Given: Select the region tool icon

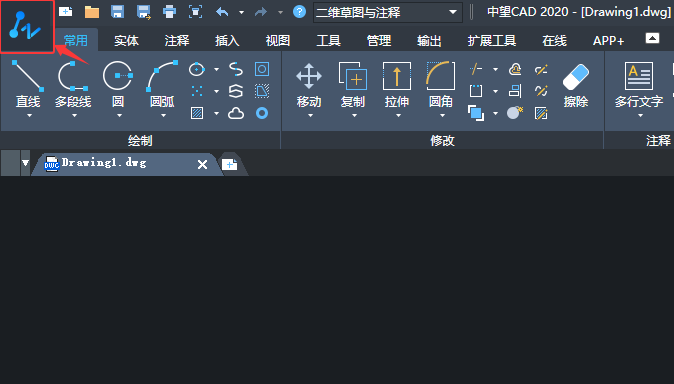Looking at the screenshot, I should (x=262, y=69).
